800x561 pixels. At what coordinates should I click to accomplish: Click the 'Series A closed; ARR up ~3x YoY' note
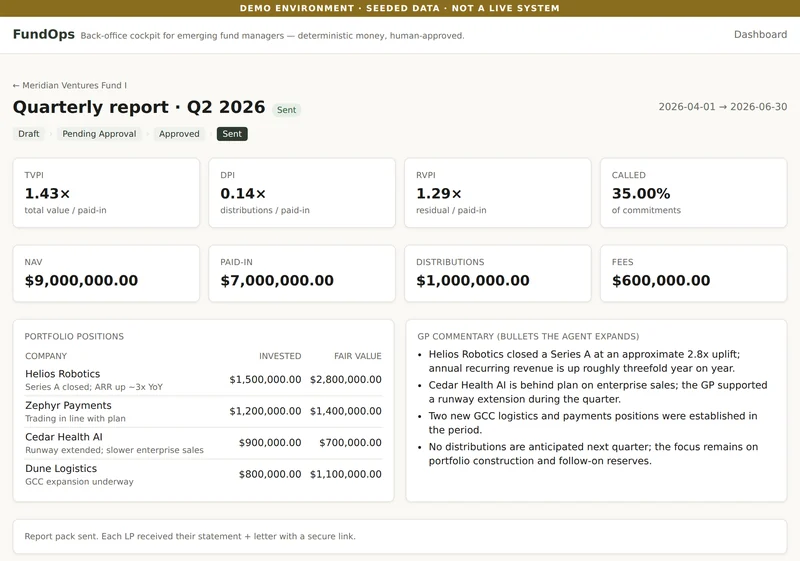pos(94,387)
